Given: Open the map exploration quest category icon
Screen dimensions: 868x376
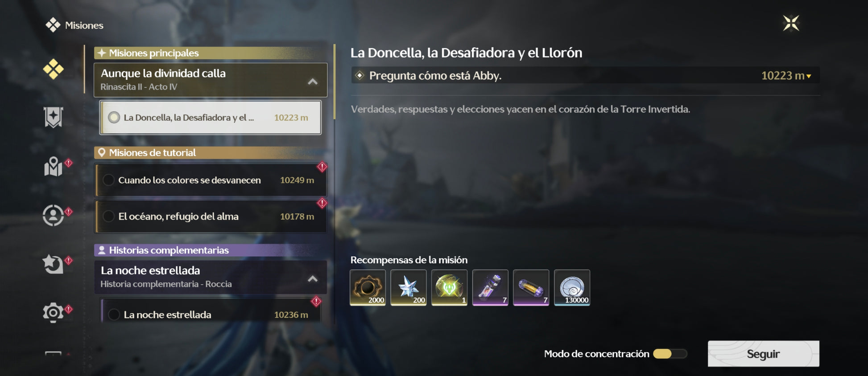Looking at the screenshot, I should click(53, 167).
